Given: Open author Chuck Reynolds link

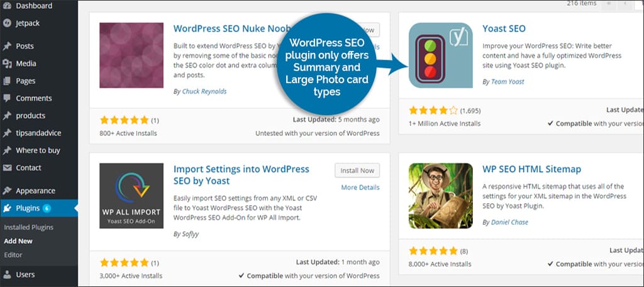Looking at the screenshot, I should point(204,91).
